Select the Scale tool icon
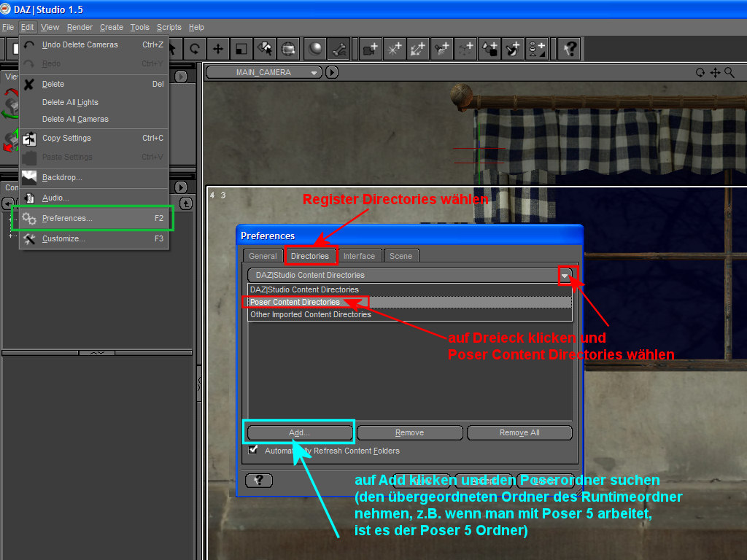The image size is (747, 560). [241, 49]
